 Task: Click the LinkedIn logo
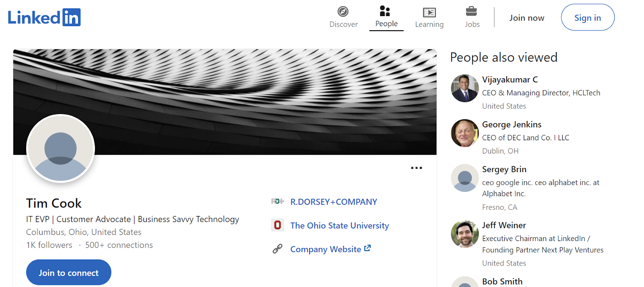pyautogui.click(x=44, y=17)
